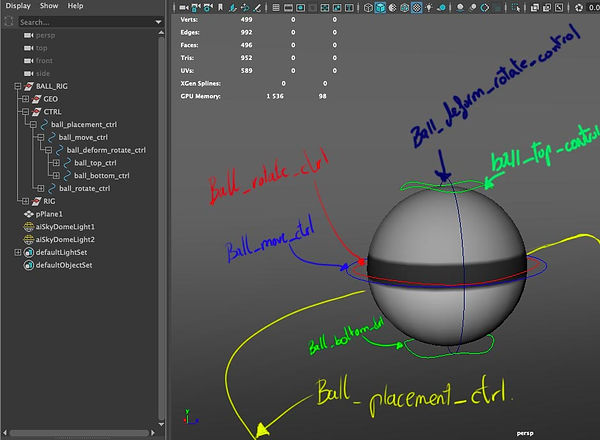
Task: Collapse ball_move_ctrl hierarchy
Action: [x=41, y=137]
